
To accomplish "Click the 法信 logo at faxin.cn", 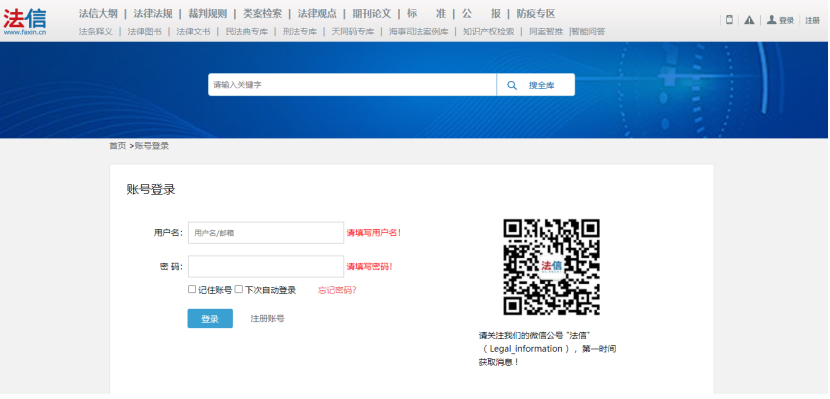I will tap(25, 22).
